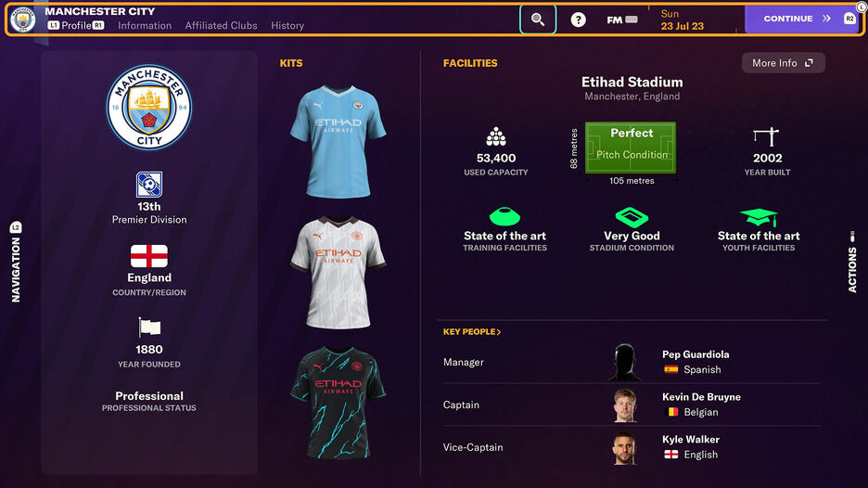
Task: Open the search magnifier icon
Action: coord(538,19)
